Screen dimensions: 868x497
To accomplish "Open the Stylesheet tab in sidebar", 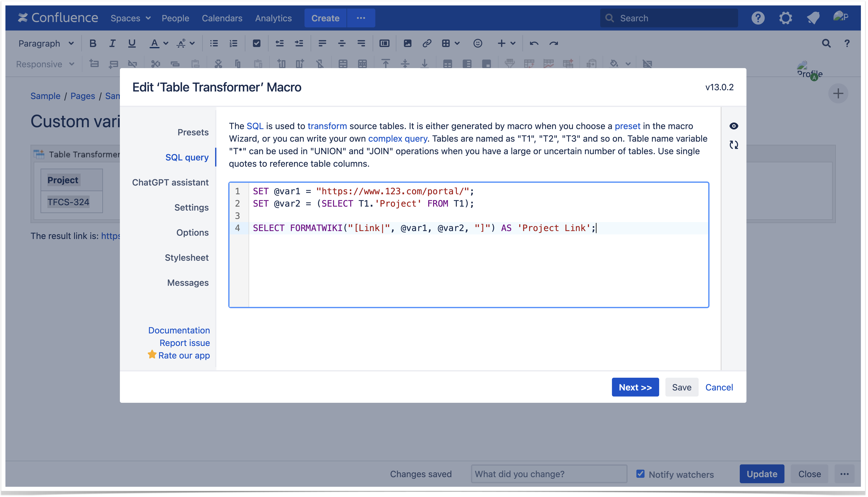I will click(x=186, y=257).
